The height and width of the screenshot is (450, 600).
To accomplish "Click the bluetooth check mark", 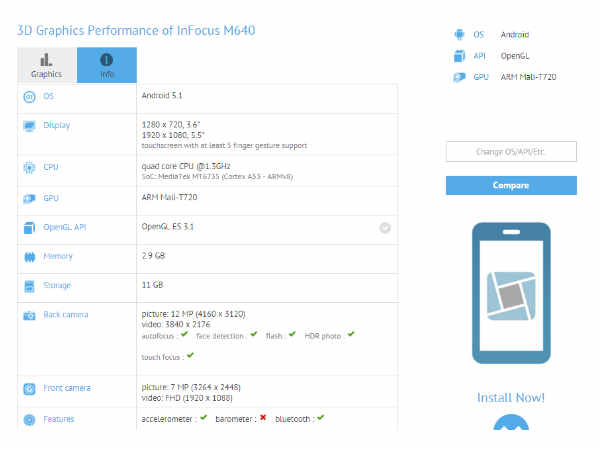I will pyautogui.click(x=320, y=417).
